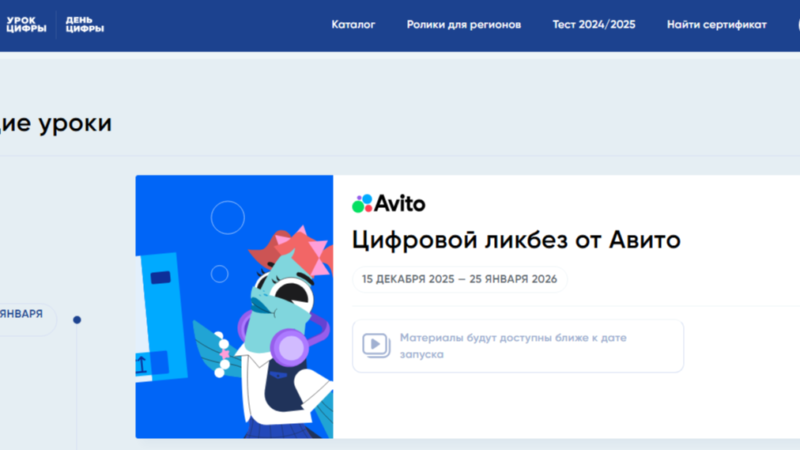Select the timeline dot marker next to Января

click(x=77, y=320)
